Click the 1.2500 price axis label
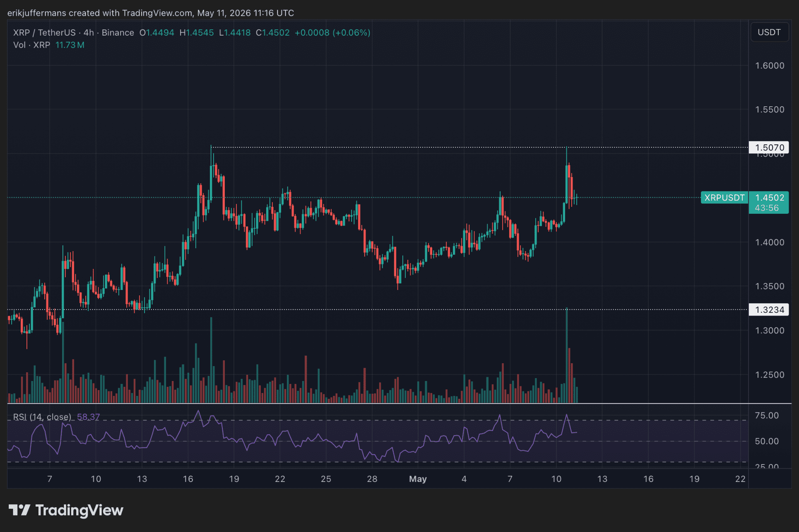This screenshot has width=799, height=532. pos(770,375)
